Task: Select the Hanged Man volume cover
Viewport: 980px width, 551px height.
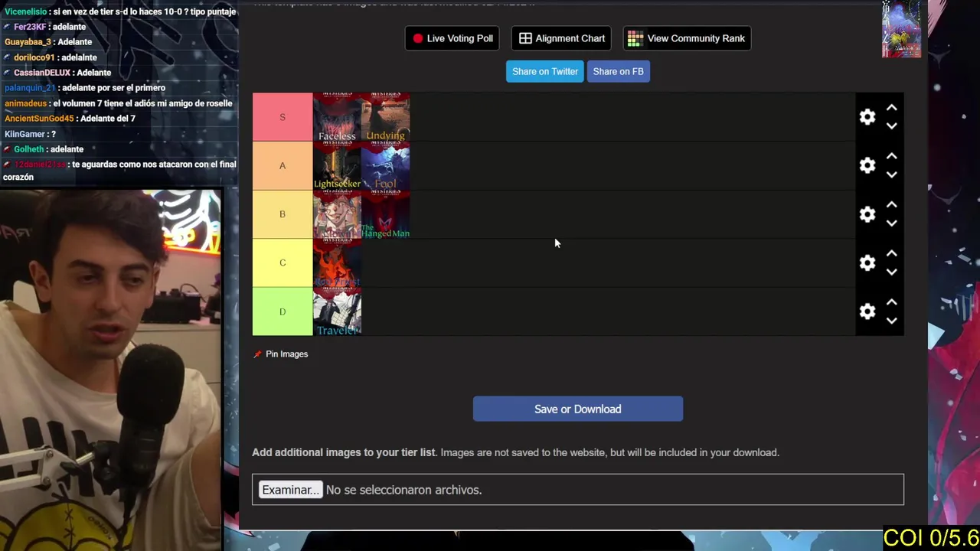Action: click(x=385, y=214)
